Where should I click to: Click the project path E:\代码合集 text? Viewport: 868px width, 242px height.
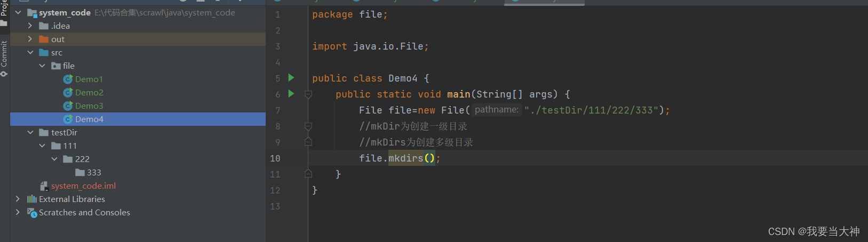(x=165, y=12)
